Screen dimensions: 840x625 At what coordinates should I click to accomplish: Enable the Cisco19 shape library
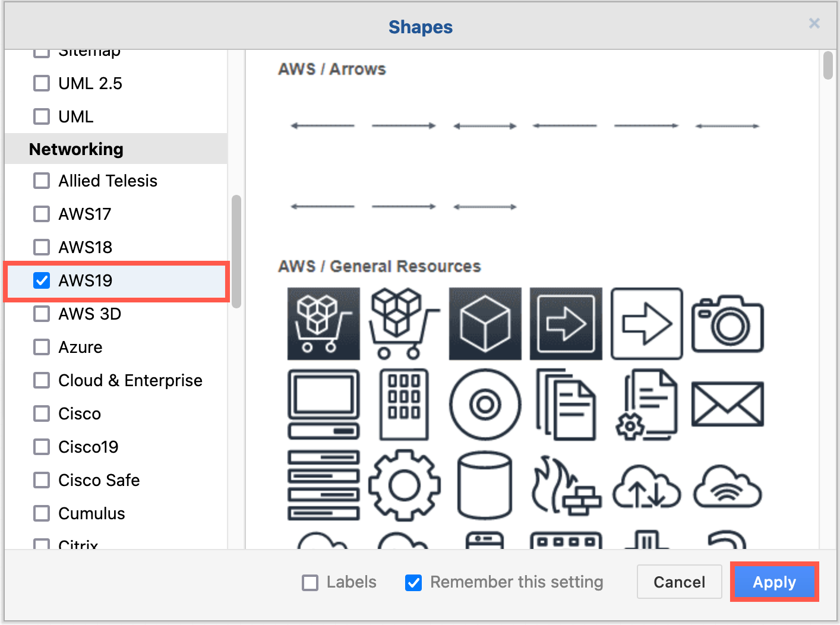(x=42, y=446)
